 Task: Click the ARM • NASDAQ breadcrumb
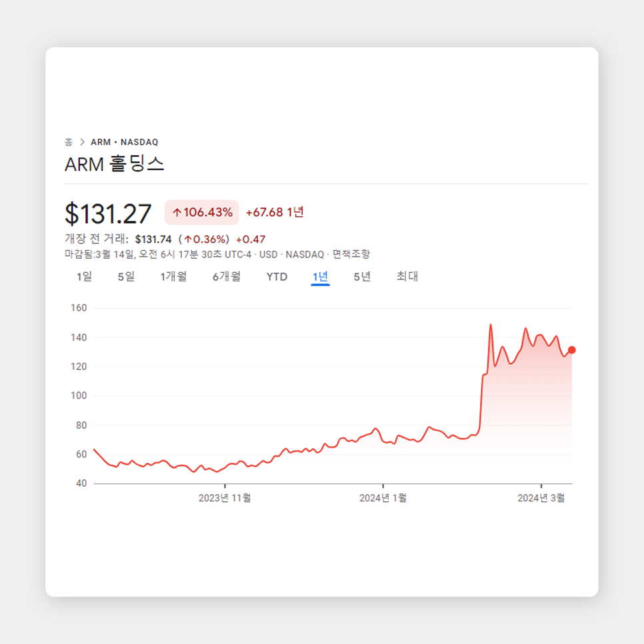coord(125,142)
